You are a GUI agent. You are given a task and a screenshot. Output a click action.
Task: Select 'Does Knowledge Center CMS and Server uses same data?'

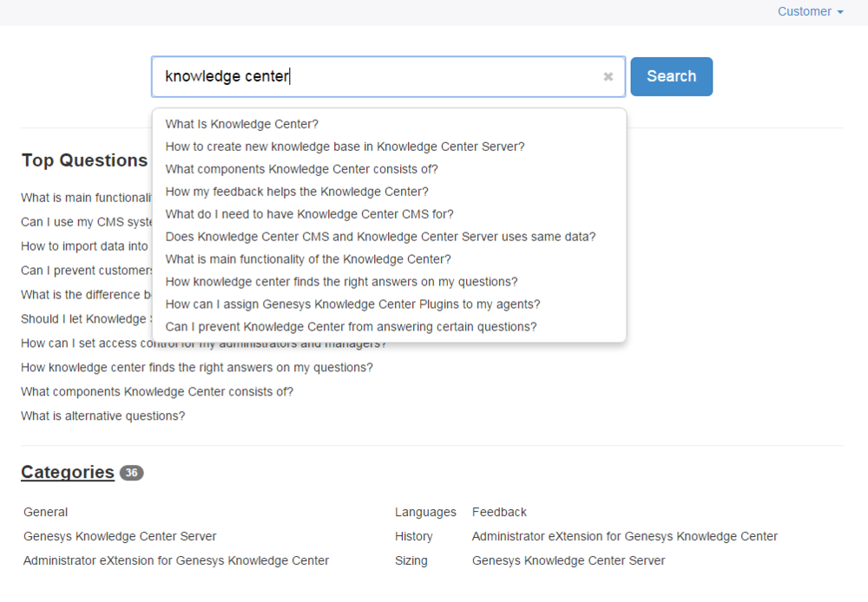coord(380,237)
